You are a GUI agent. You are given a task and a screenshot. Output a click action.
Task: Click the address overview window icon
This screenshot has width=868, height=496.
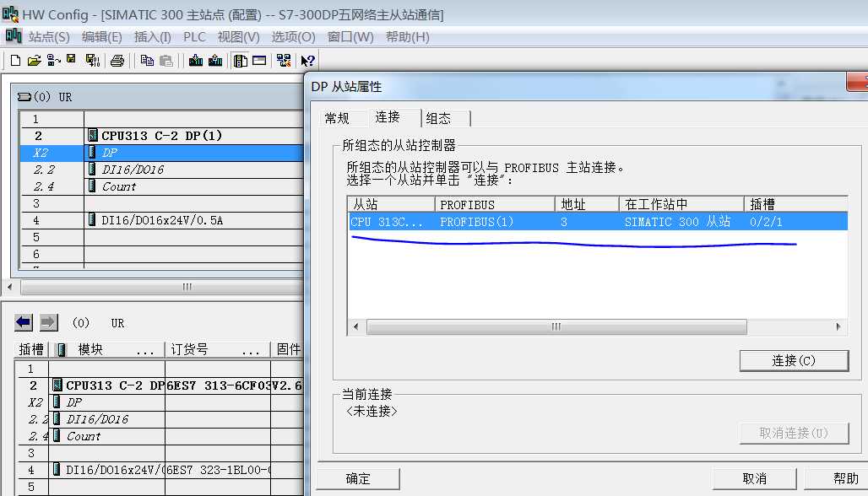259,60
